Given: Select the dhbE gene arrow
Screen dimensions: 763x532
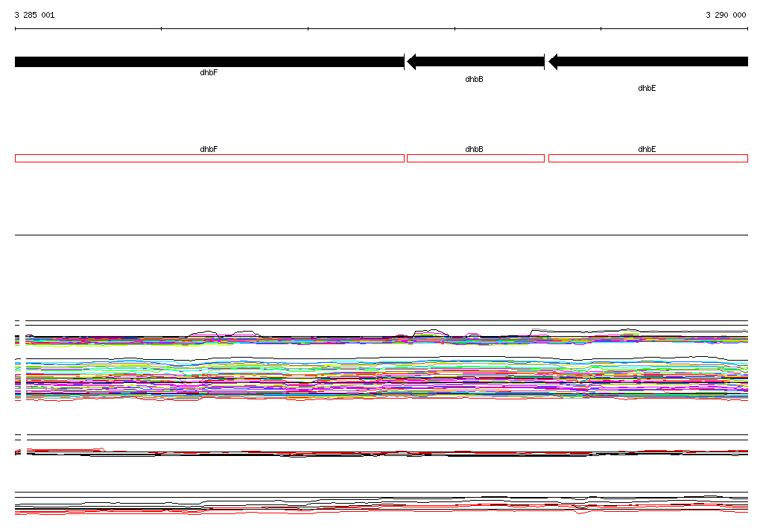Looking at the screenshot, I should (x=648, y=62).
